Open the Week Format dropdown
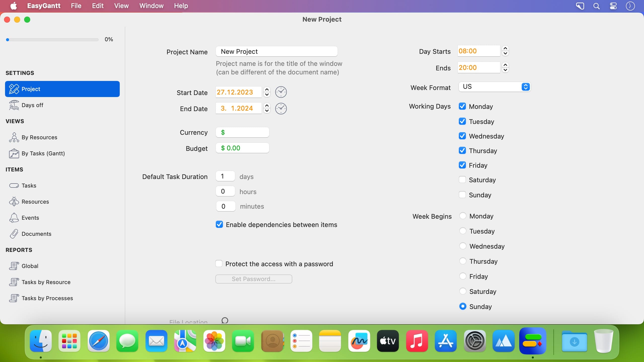 pos(494,87)
